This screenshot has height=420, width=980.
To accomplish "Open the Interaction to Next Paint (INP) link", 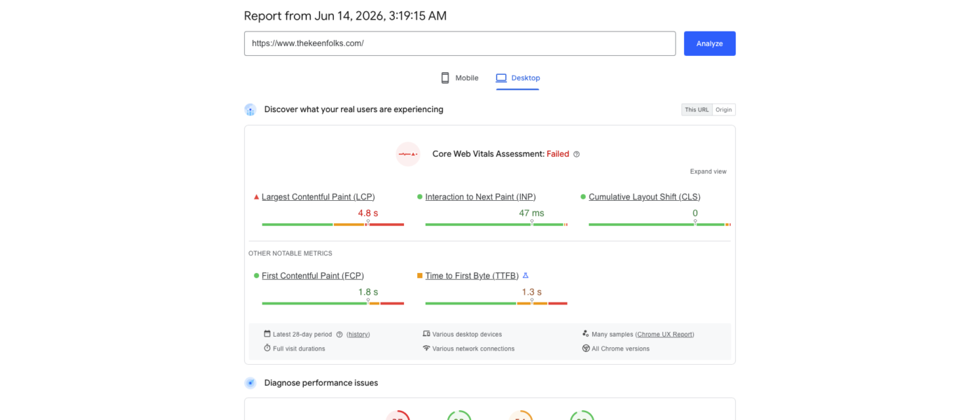I will click(481, 197).
